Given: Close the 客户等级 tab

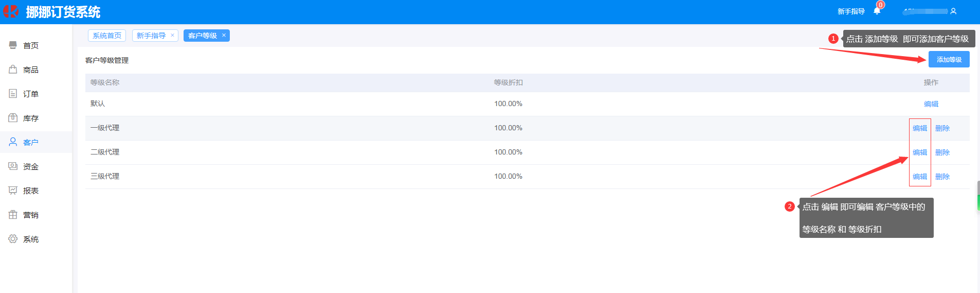Looking at the screenshot, I should (224, 36).
